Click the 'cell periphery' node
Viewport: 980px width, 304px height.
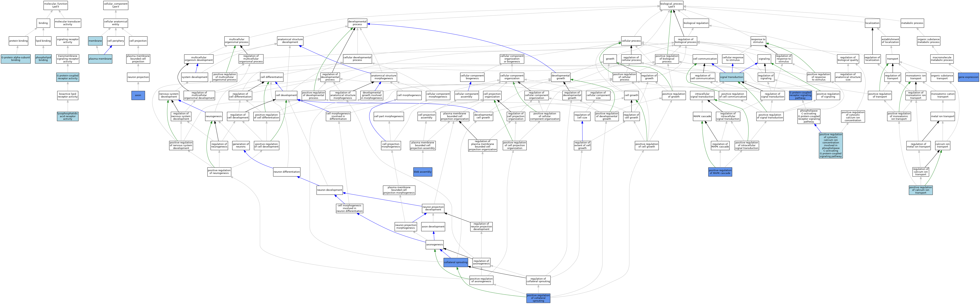116,41
